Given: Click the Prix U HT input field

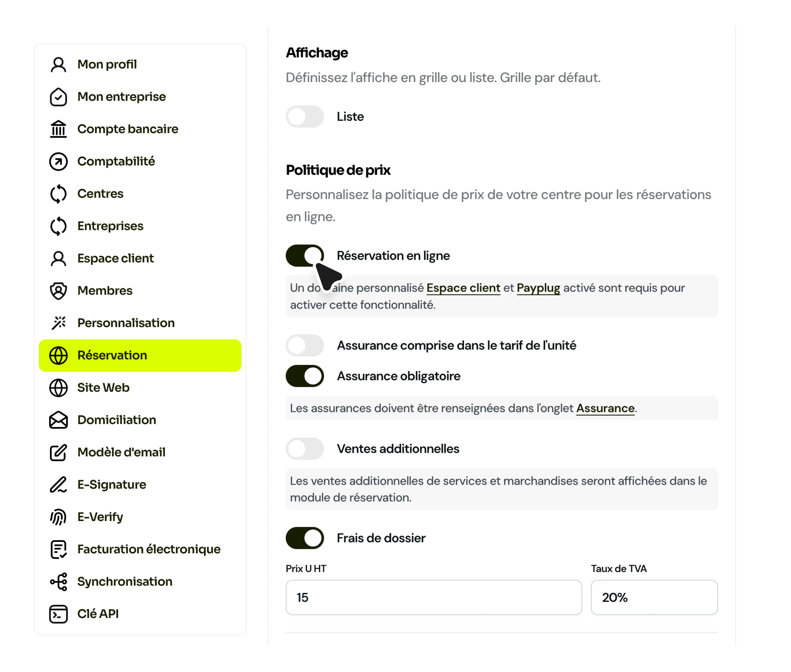Looking at the screenshot, I should 434,597.
